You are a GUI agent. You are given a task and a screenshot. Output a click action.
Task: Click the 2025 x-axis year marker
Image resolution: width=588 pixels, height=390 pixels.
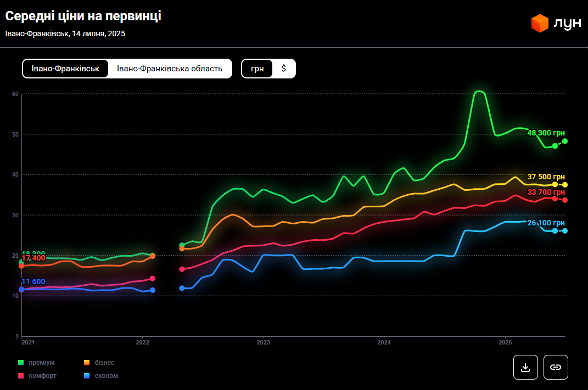(505, 342)
